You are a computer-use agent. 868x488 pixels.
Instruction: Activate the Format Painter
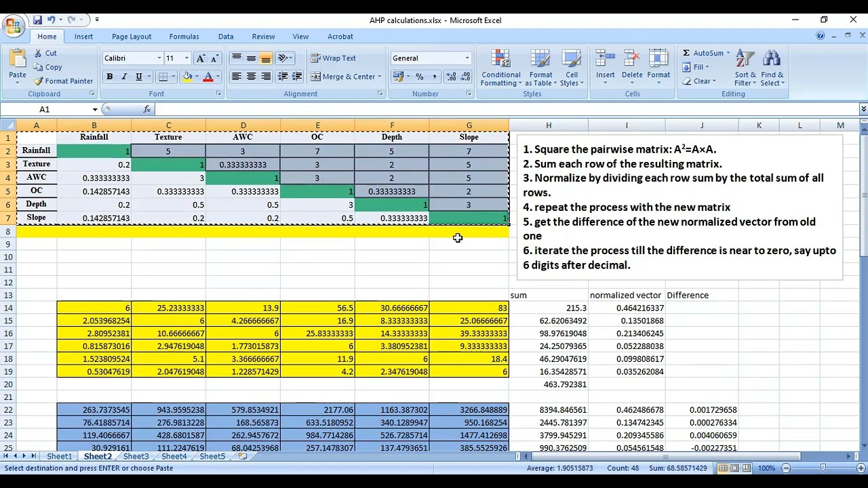pyautogui.click(x=63, y=81)
